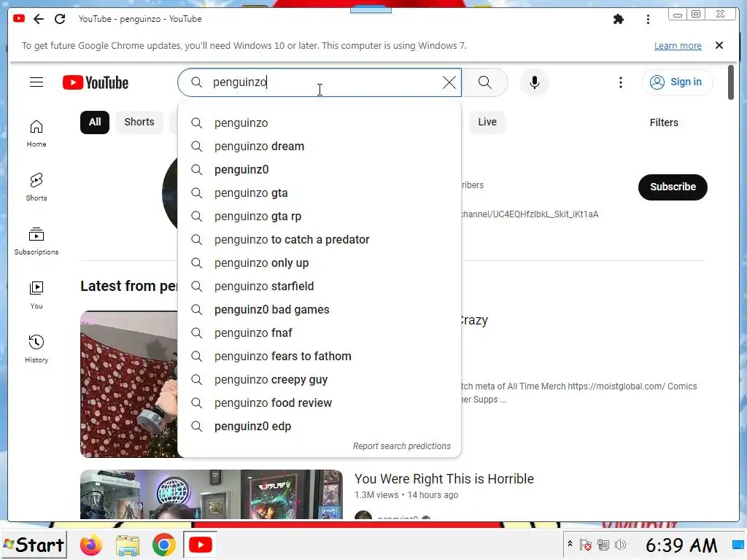747x560 pixels.
Task: Submit search with the magnifier button
Action: tap(485, 82)
